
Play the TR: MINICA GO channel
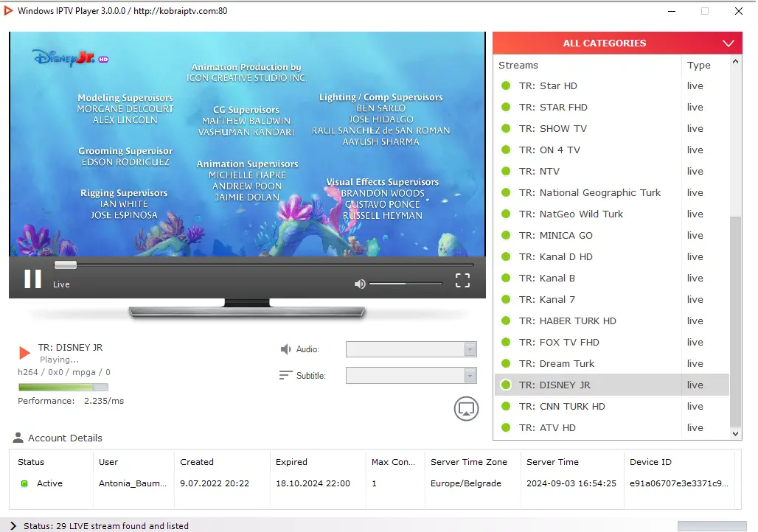point(611,235)
